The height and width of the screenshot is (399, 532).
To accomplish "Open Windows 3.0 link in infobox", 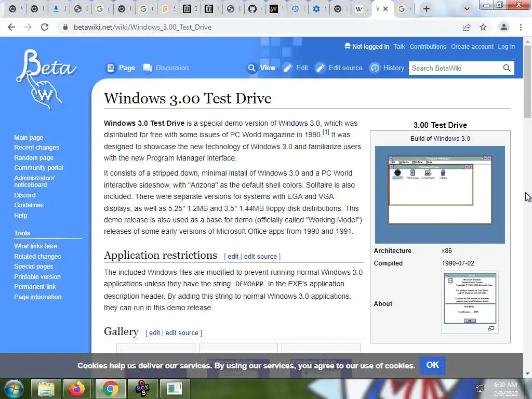I will pos(451,138).
